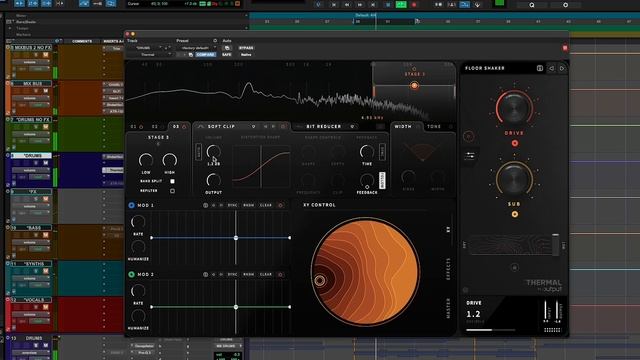Click the MOD 2 HUMANIZE knob
The image size is (640, 360).
[138, 316]
